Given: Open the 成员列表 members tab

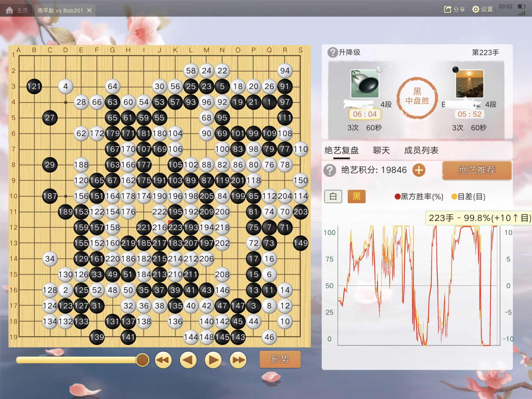Looking at the screenshot, I should [x=421, y=150].
